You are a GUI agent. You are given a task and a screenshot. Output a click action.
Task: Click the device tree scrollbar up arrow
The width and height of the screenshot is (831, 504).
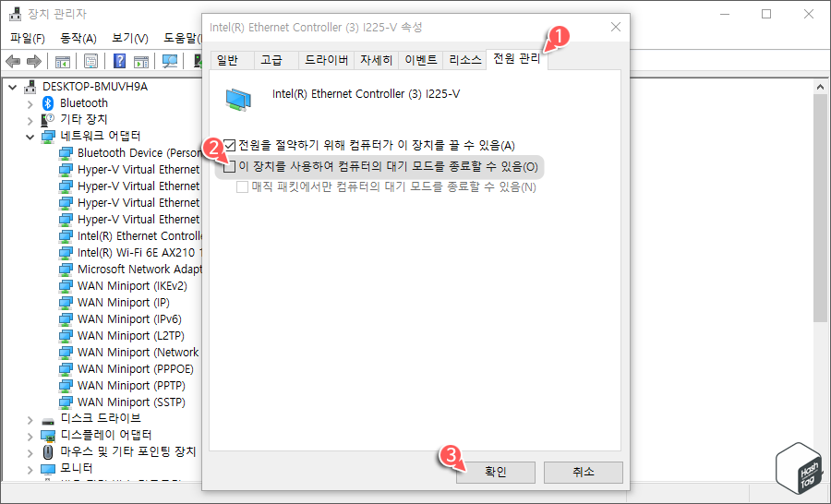821,87
